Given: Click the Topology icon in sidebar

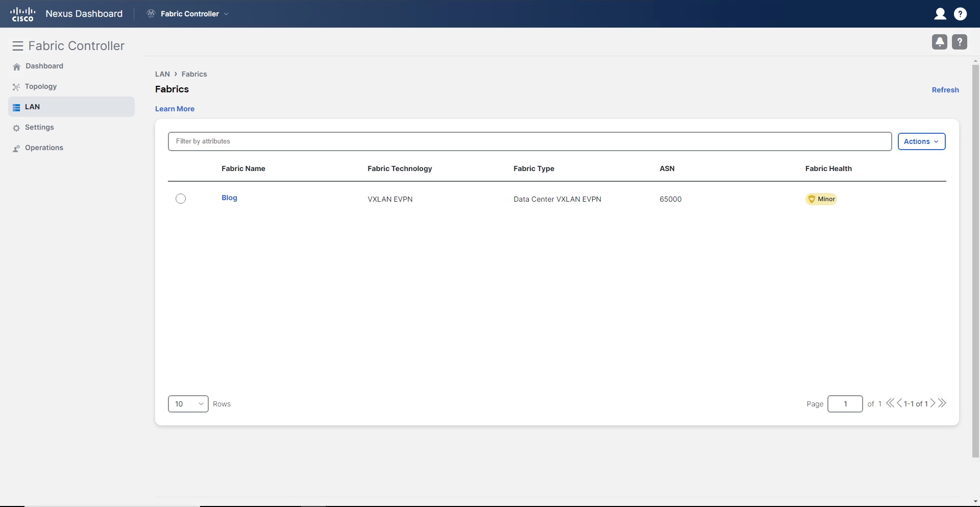Looking at the screenshot, I should (16, 87).
